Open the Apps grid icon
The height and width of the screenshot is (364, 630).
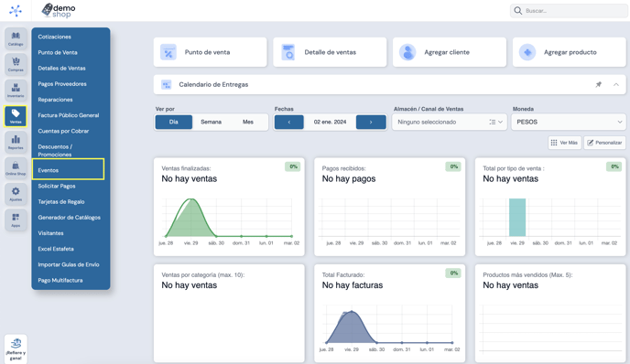(16, 219)
